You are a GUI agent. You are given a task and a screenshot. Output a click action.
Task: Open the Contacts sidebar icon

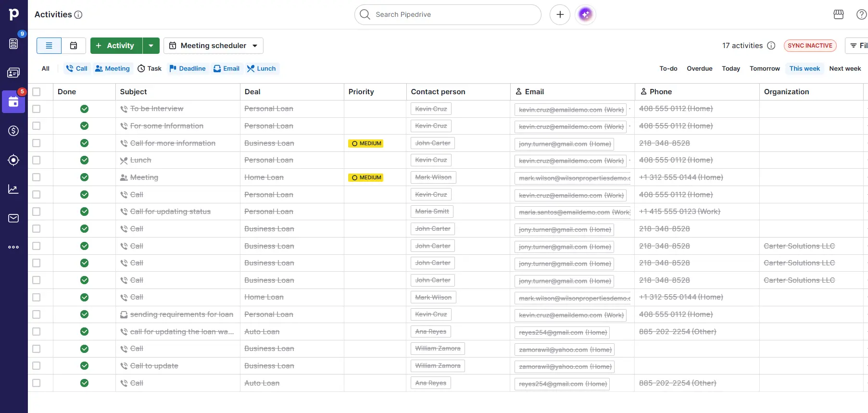pos(13,73)
